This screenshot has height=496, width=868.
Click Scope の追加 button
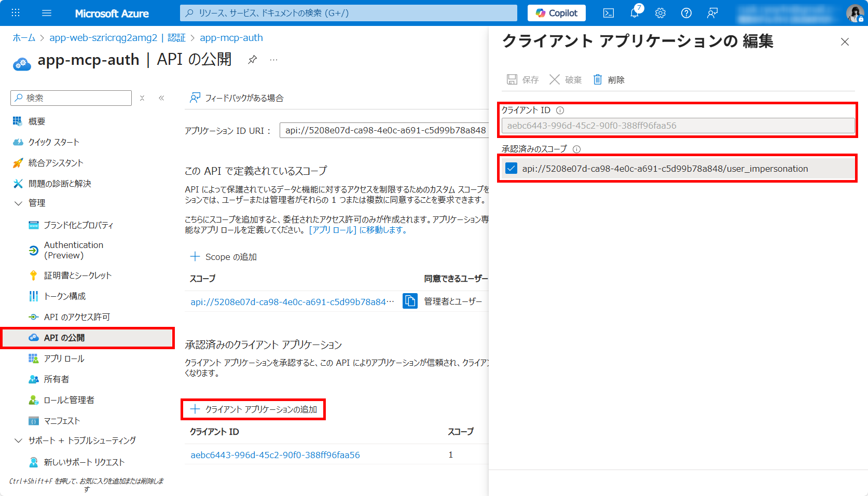click(x=224, y=257)
